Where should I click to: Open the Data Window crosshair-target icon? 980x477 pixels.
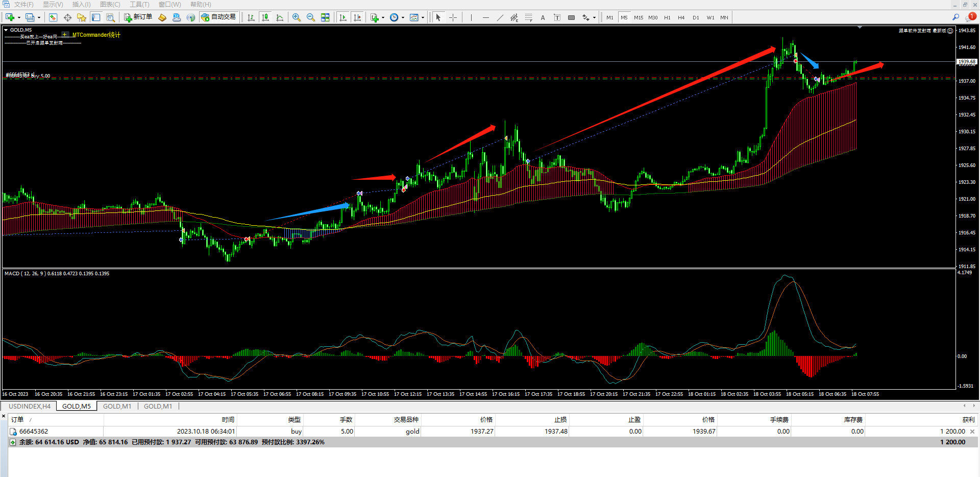[67, 17]
